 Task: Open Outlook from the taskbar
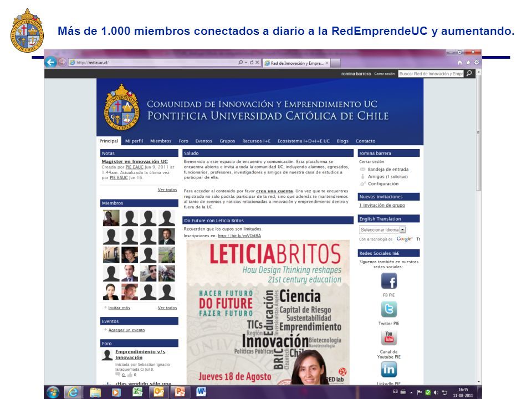[159, 392]
